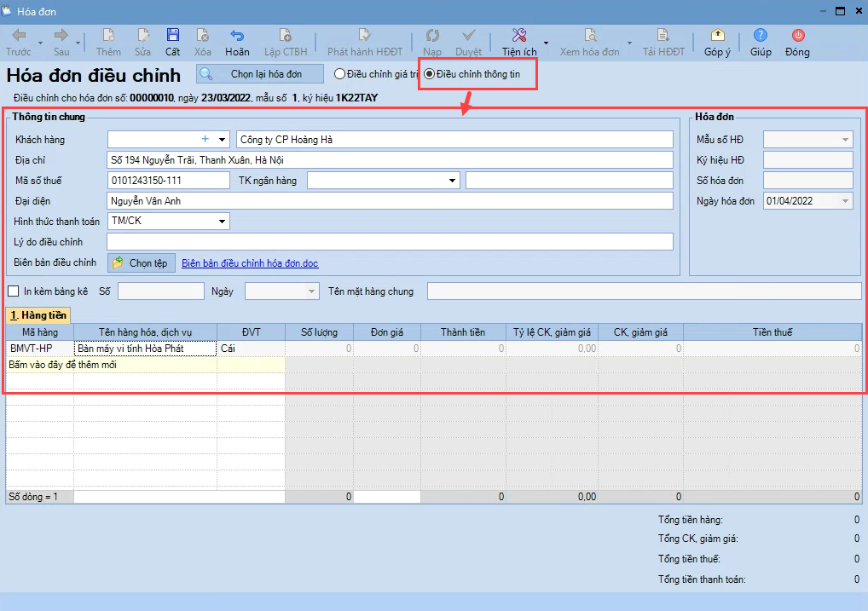Open Biên bản điều chỉnh hóa đơn.doc link
The height and width of the screenshot is (611, 868).
tap(250, 263)
